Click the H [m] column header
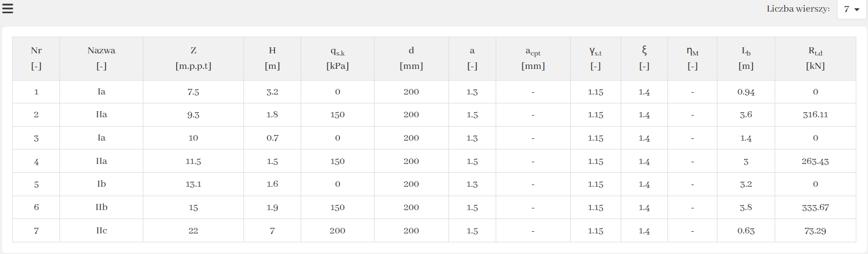868x254 pixels. (272, 58)
